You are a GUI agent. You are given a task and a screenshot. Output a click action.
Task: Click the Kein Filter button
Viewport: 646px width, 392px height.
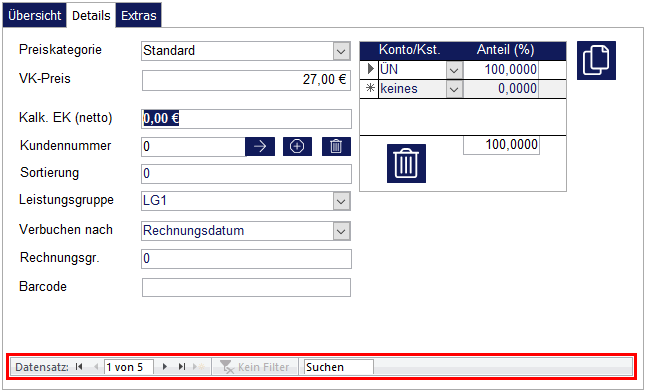tap(255, 367)
